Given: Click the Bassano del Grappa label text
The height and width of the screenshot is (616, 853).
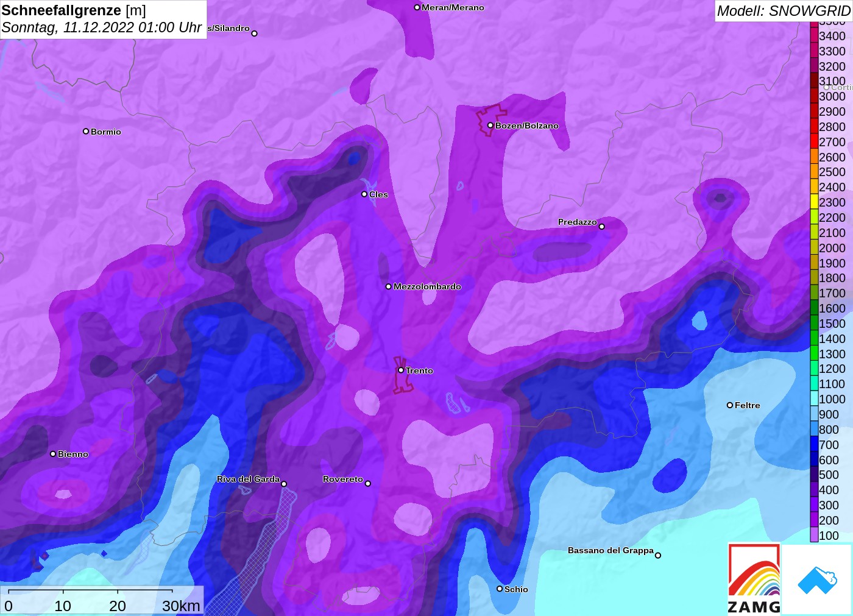Looking at the screenshot, I should click(611, 550).
